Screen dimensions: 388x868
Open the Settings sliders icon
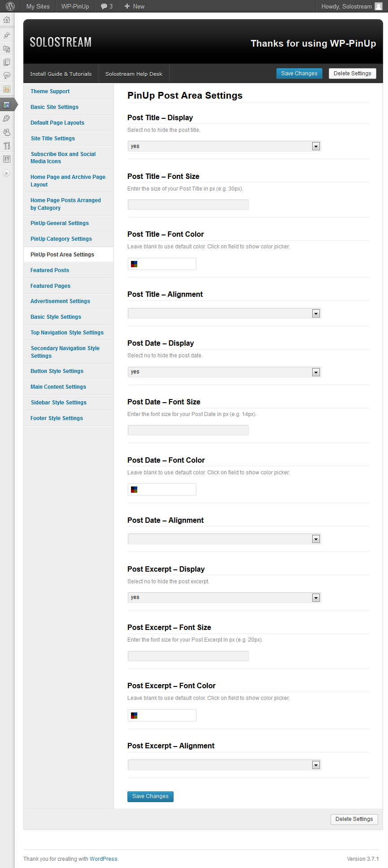pyautogui.click(x=7, y=159)
